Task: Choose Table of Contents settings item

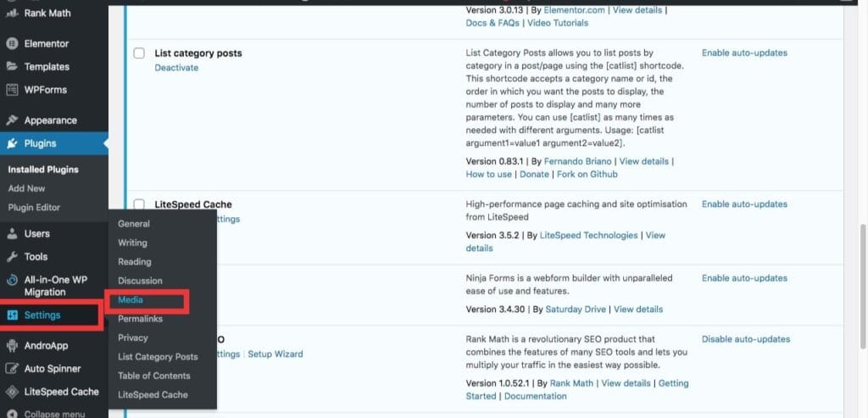Action: [154, 376]
